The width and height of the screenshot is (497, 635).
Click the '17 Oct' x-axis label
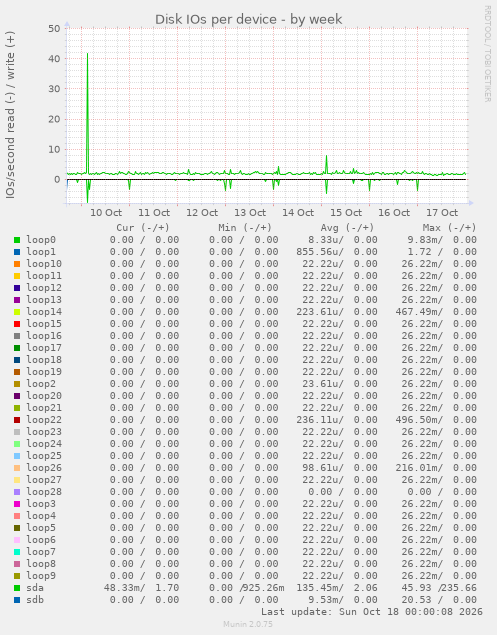click(x=442, y=213)
